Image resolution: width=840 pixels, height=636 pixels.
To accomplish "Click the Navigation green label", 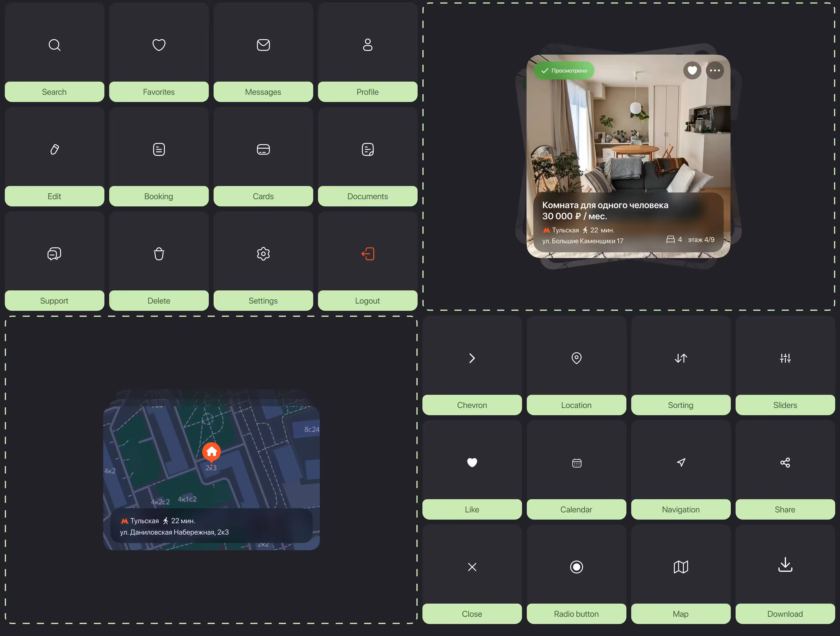I will 681,510.
